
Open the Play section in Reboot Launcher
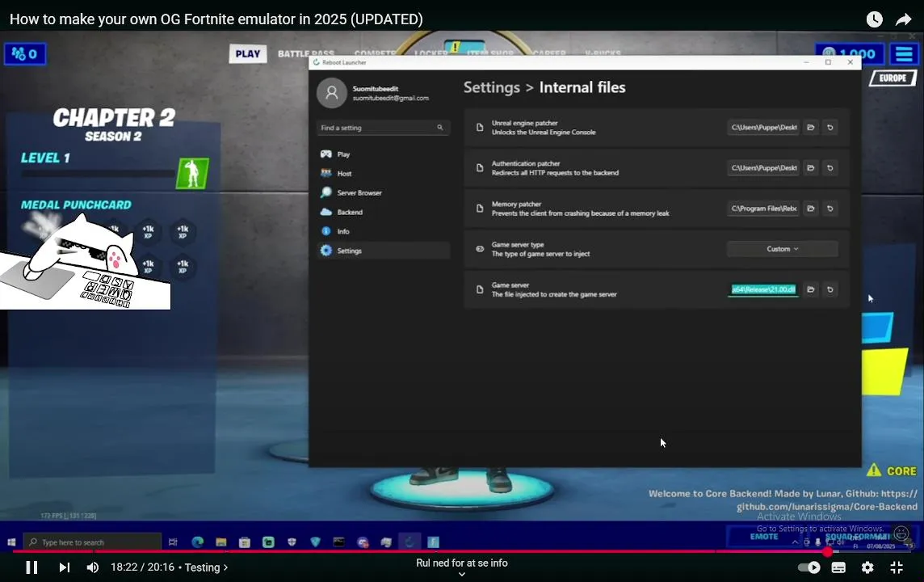(383, 154)
